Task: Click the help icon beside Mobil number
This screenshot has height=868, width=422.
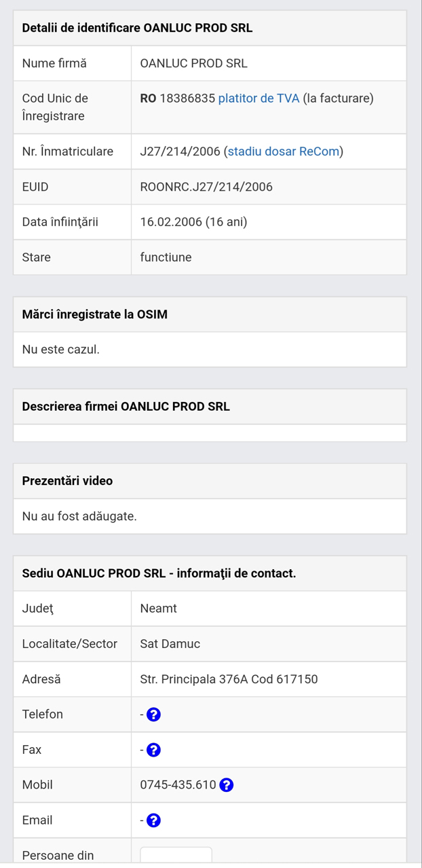Action: (227, 785)
